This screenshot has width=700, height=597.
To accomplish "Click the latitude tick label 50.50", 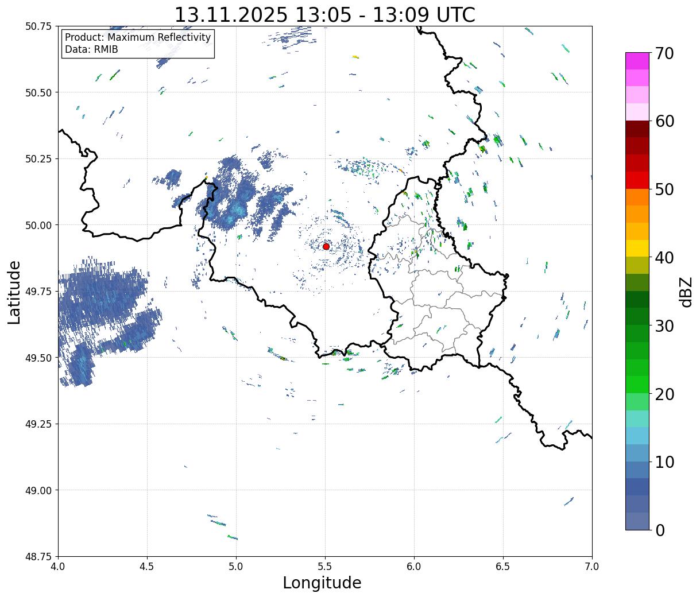I will [38, 92].
